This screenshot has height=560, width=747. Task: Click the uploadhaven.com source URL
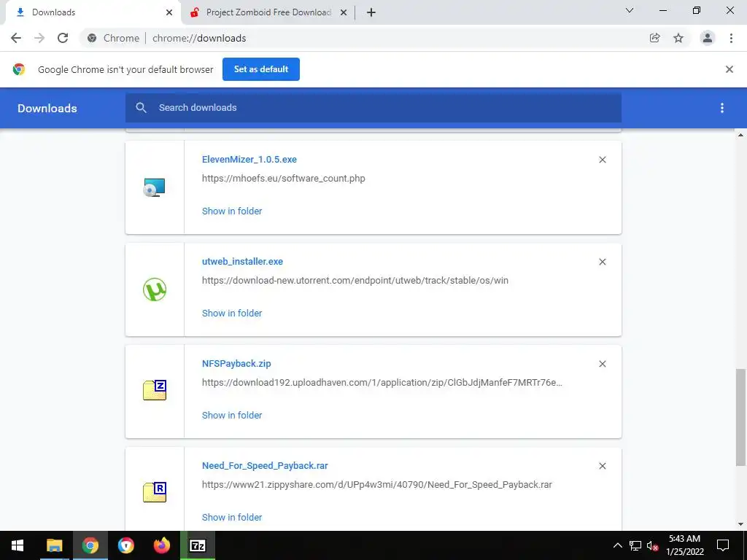pyautogui.click(x=382, y=382)
